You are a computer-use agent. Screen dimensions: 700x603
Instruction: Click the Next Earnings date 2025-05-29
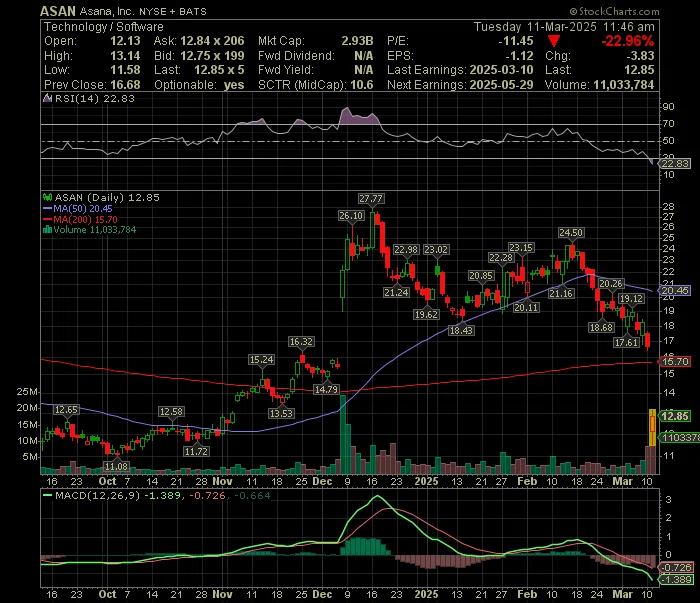(501, 85)
